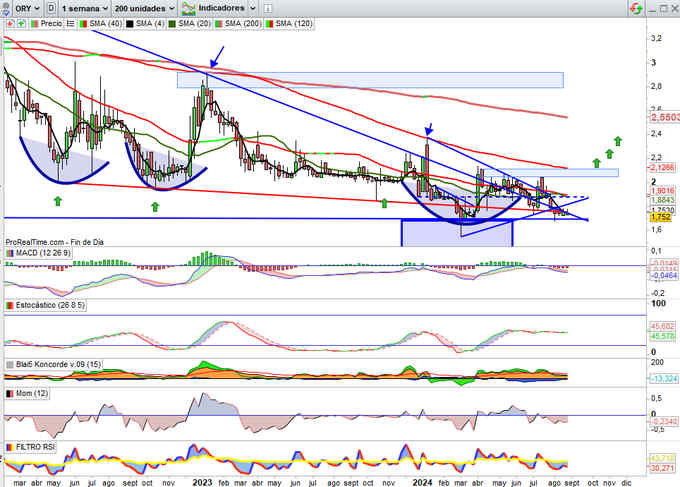Click the red-green refresh arrows icon

(636, 8)
